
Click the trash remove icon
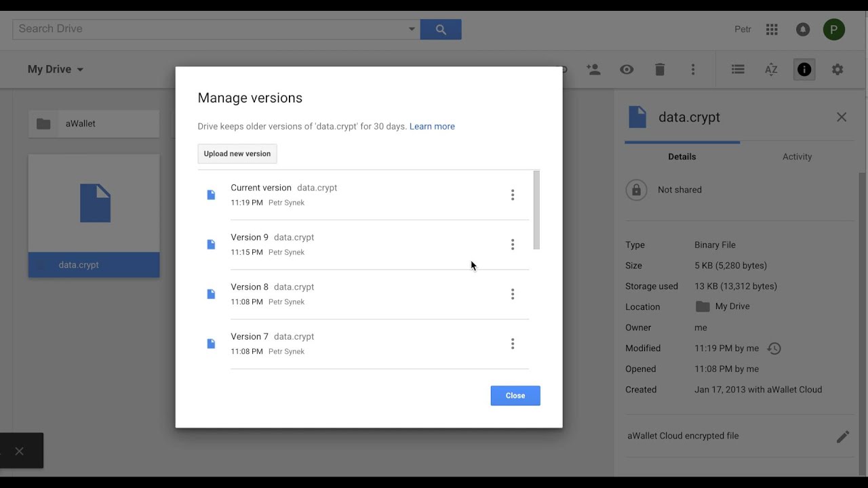(x=660, y=69)
